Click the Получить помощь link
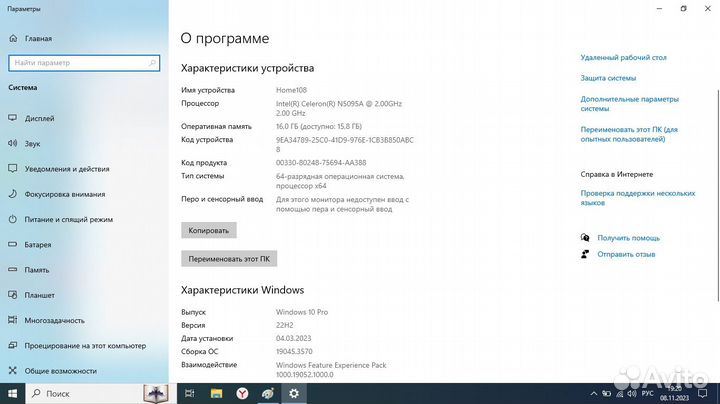This screenshot has height=404, width=720. click(x=628, y=238)
